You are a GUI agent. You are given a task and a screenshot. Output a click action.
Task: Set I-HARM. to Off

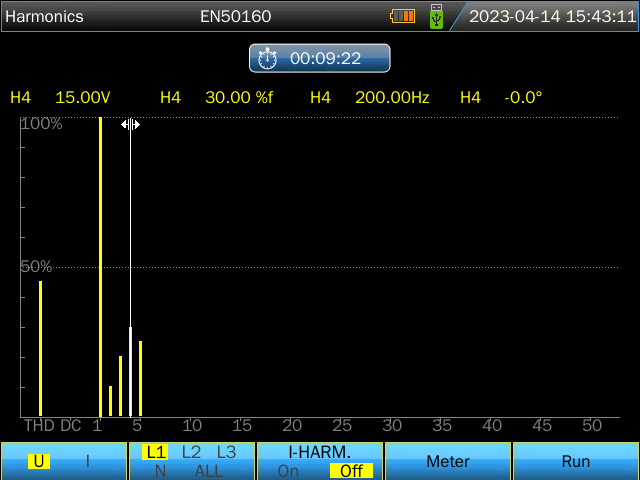click(x=351, y=471)
